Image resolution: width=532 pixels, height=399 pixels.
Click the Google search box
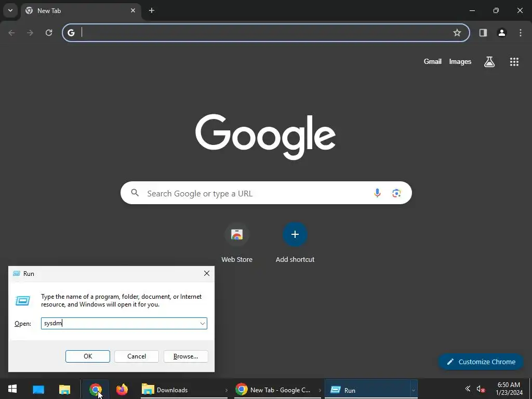(266, 193)
